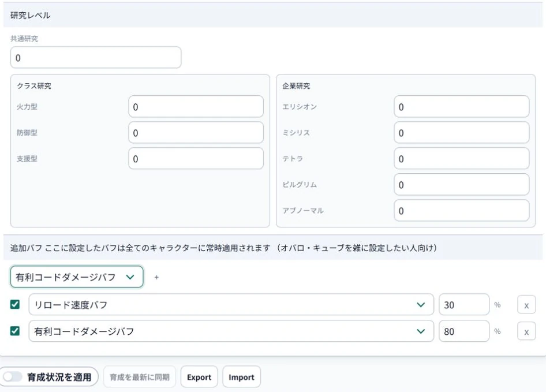Click the Import button
546x392 pixels.
point(241,376)
